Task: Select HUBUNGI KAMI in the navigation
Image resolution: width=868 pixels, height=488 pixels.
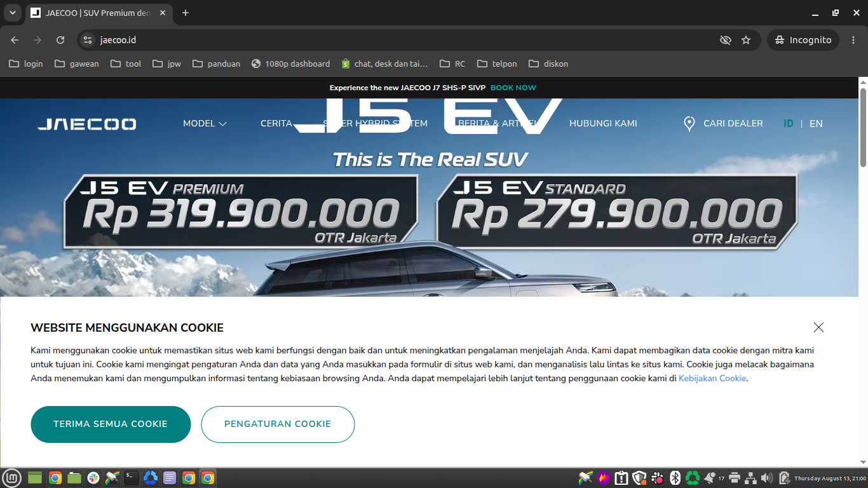Action: coord(603,124)
